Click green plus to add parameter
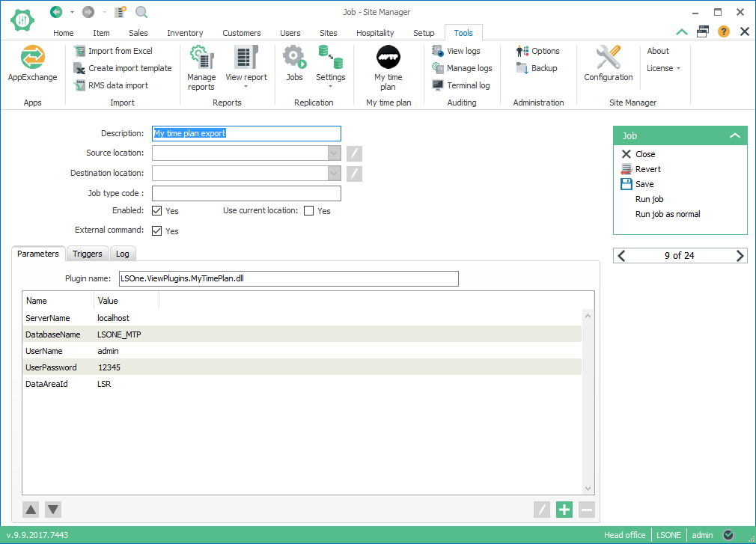This screenshot has height=544, width=756. pyautogui.click(x=564, y=510)
